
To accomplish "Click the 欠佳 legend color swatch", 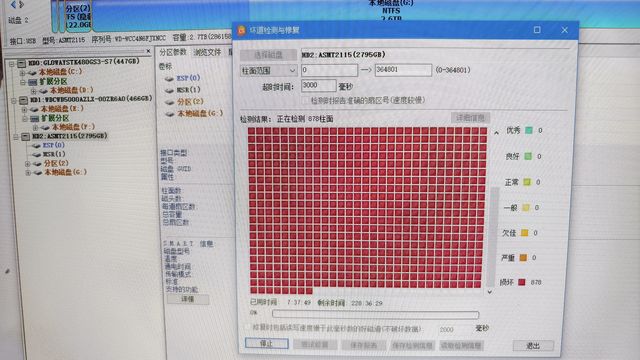I will [x=524, y=233].
